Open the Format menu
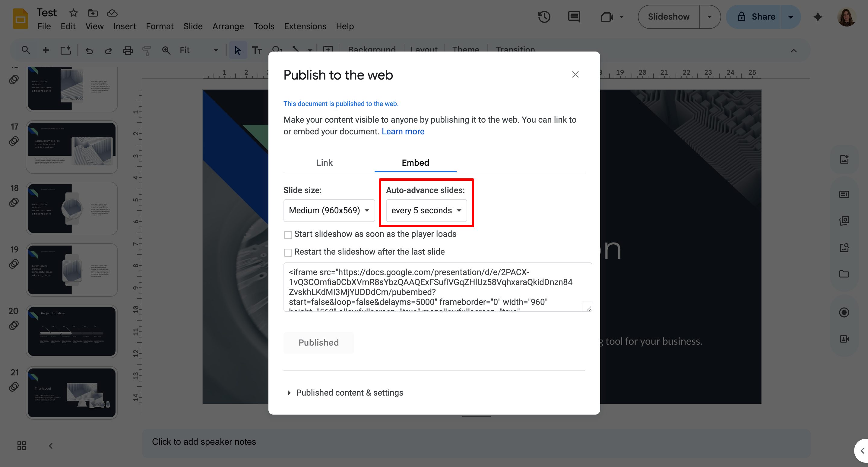 [x=160, y=26]
